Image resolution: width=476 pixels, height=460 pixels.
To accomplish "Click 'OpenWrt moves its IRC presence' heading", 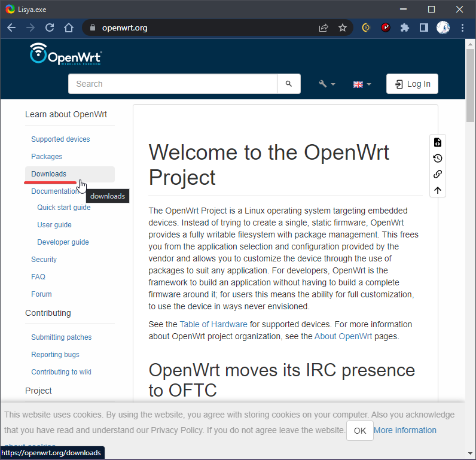I will point(282,380).
